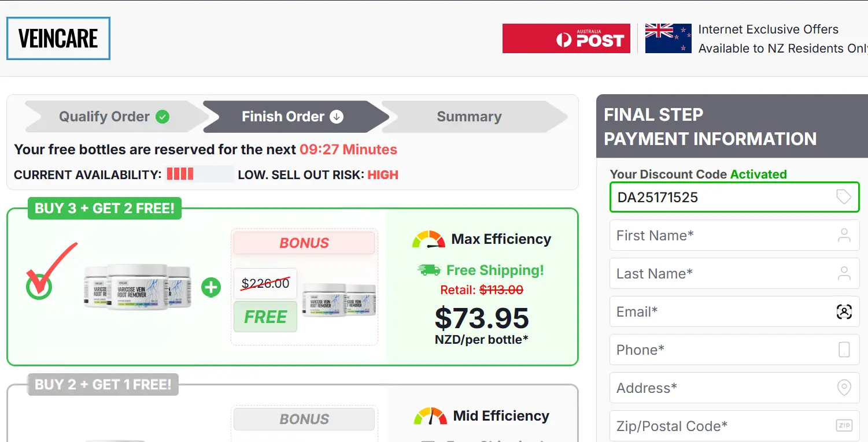The image size is (868, 442).
Task: Click the Qualify Order step
Action: point(113,117)
